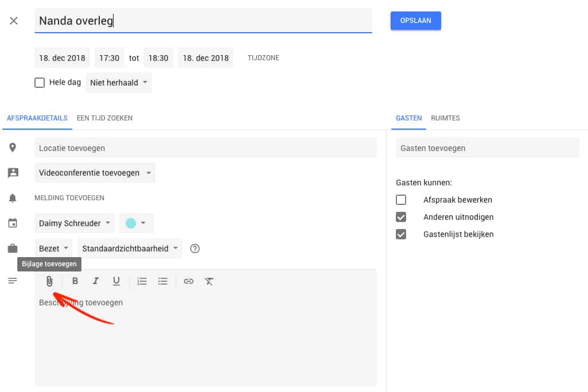The width and height of the screenshot is (588, 392).
Task: Save the event with the Opslaan button
Action: (415, 20)
